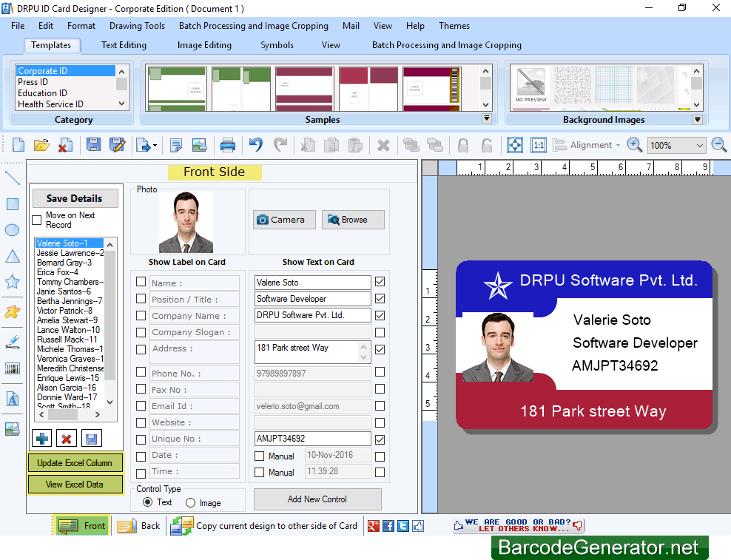This screenshot has width=731, height=560.
Task: Select the Rectangle drawing tool
Action: point(12,203)
